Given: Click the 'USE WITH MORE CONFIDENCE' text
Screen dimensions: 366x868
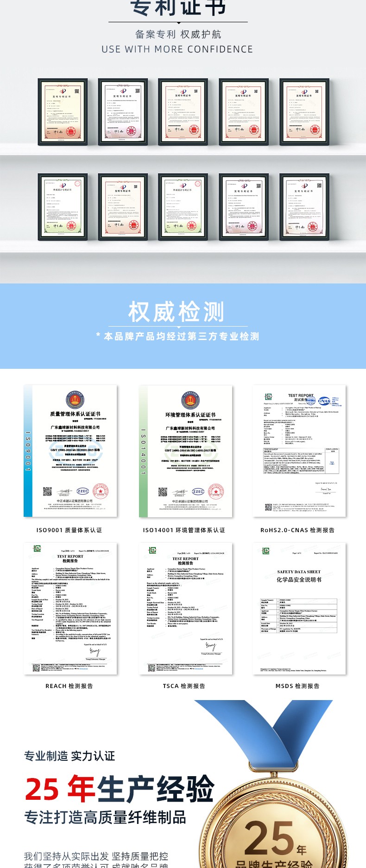Looking at the screenshot, I should 177,49.
